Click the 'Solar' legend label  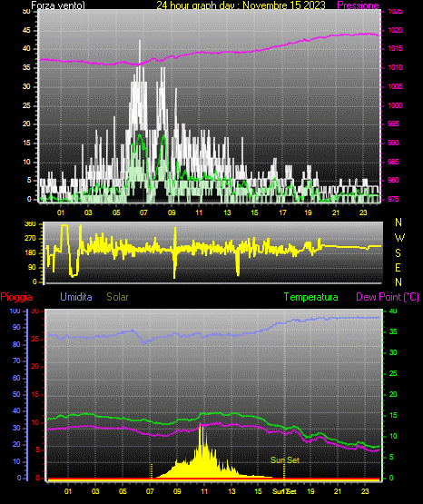click(x=117, y=297)
